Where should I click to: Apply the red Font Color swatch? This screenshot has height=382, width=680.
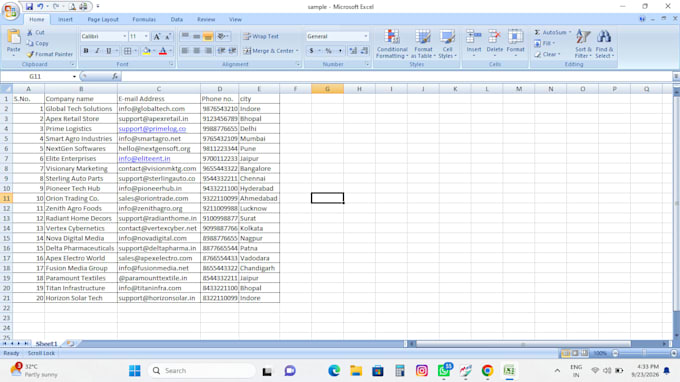point(163,51)
